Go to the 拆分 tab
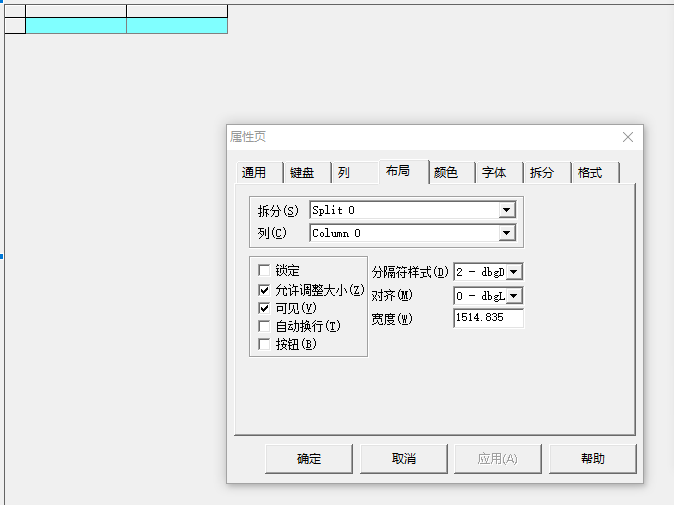This screenshot has height=505, width=674. coord(548,173)
